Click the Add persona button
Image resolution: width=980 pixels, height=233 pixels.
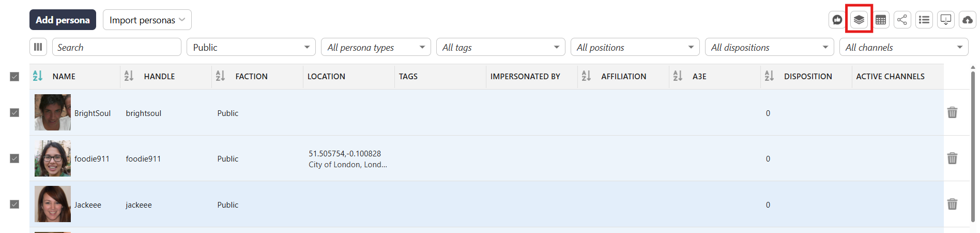(63, 20)
